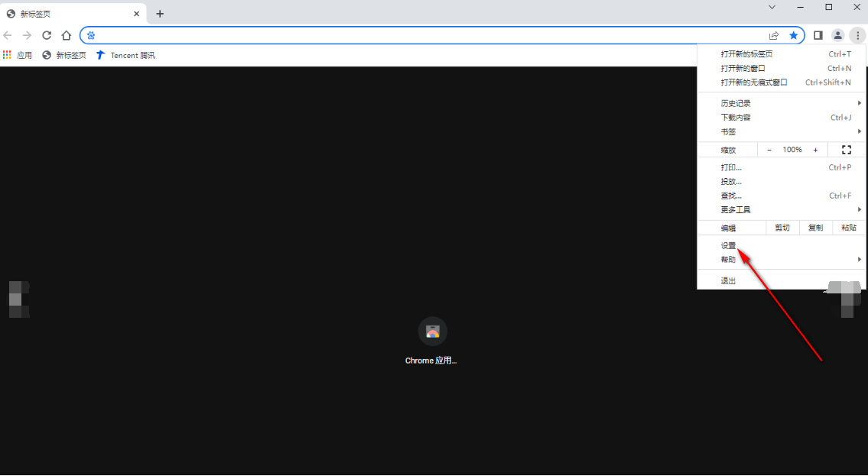Click the user profile avatar icon
The height and width of the screenshot is (476, 868).
[837, 35]
